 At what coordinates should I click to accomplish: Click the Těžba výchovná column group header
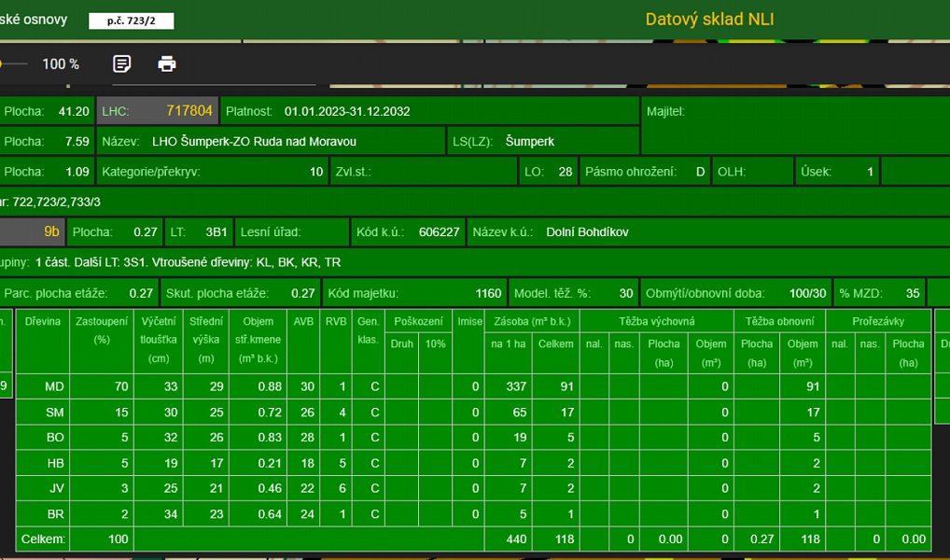pyautogui.click(x=657, y=321)
